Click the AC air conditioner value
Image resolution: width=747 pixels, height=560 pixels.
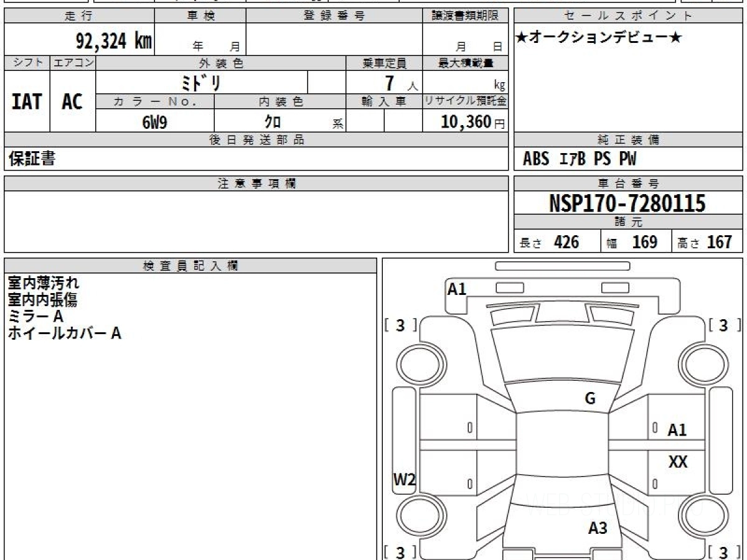tap(72, 101)
